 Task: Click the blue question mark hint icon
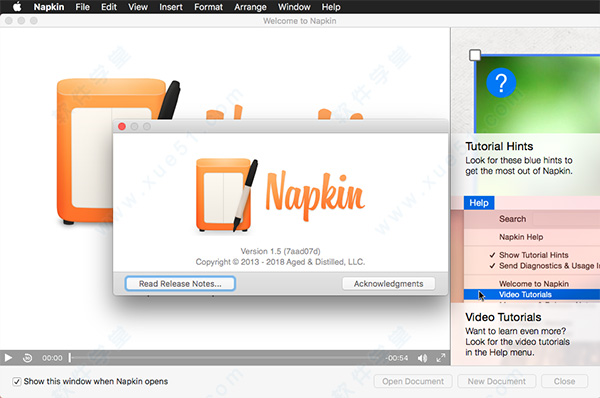501,82
